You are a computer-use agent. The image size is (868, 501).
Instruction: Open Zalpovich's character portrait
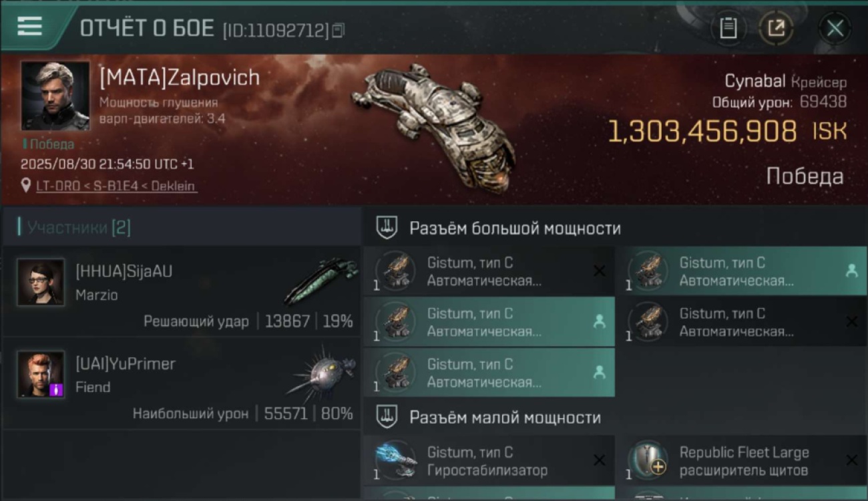coord(55,96)
